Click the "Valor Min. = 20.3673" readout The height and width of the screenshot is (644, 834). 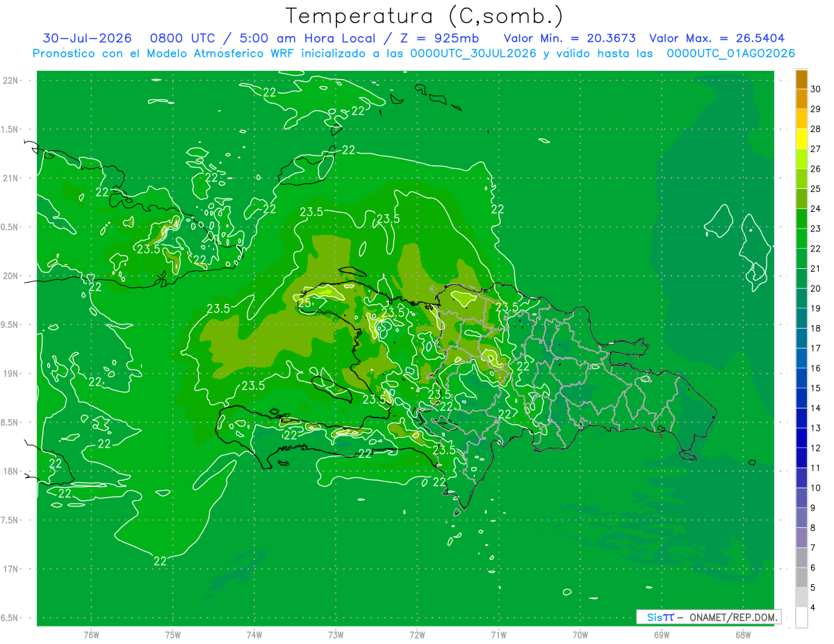pyautogui.click(x=569, y=38)
